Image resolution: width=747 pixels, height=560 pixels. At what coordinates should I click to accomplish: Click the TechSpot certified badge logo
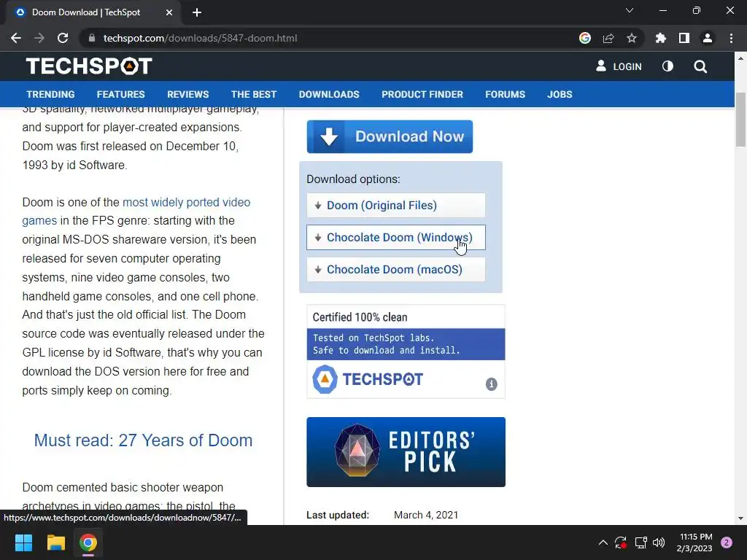[x=368, y=379]
